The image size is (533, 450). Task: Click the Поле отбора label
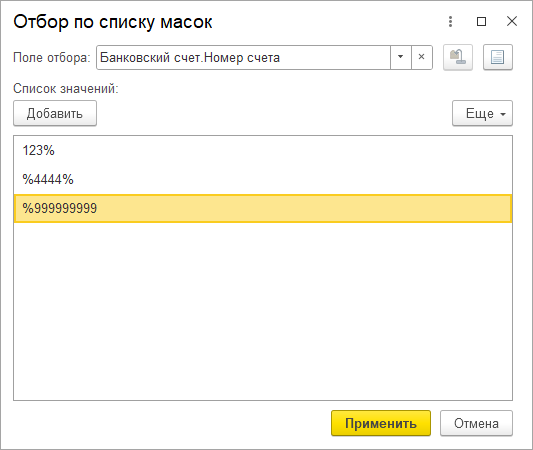pos(52,57)
